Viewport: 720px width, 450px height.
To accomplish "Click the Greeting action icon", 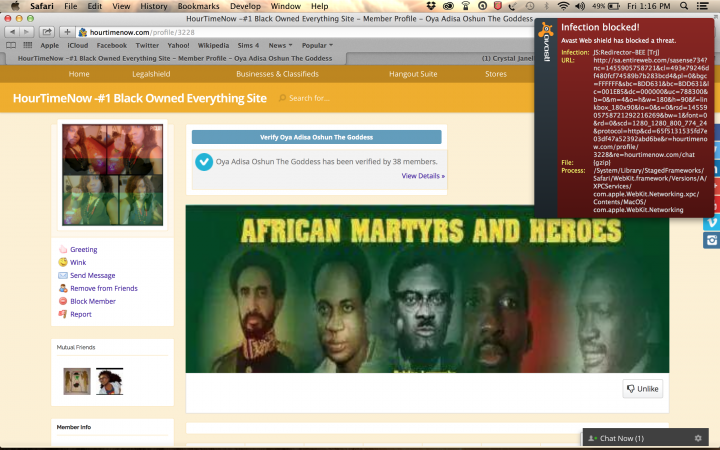I will (63, 249).
